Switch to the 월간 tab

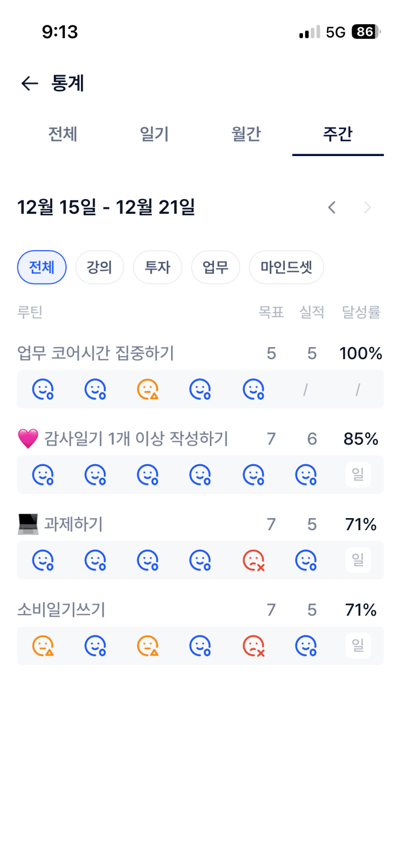246,134
